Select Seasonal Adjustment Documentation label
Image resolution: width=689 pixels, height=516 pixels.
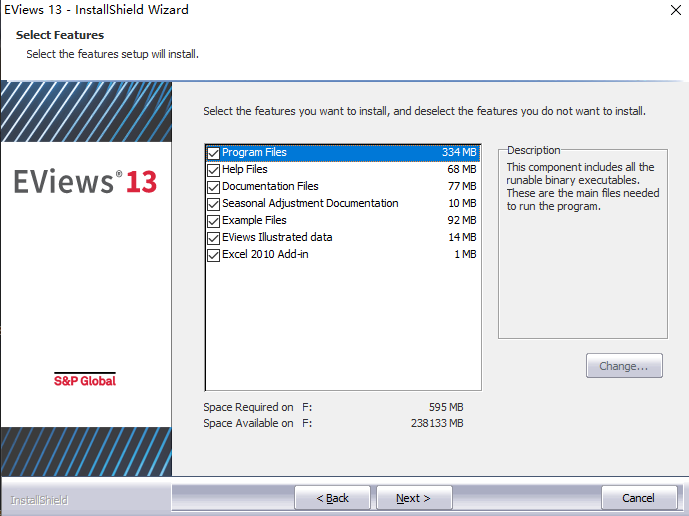tap(310, 203)
